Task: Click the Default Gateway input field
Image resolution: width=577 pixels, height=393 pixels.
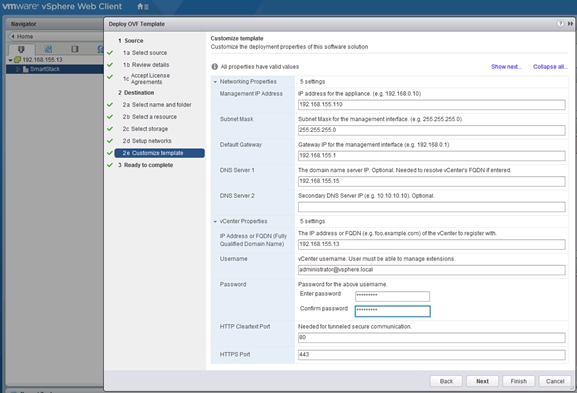Action: point(431,156)
